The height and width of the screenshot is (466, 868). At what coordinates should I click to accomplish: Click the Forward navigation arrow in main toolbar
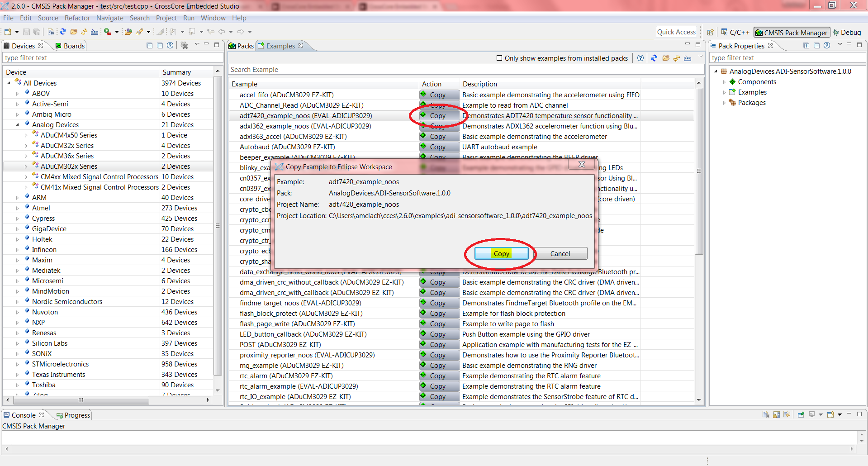[241, 32]
